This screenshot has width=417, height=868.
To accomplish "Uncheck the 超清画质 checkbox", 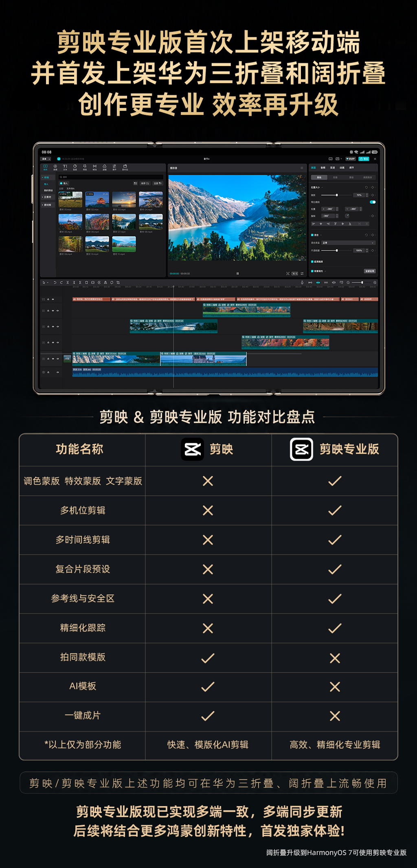I will pos(312,261).
